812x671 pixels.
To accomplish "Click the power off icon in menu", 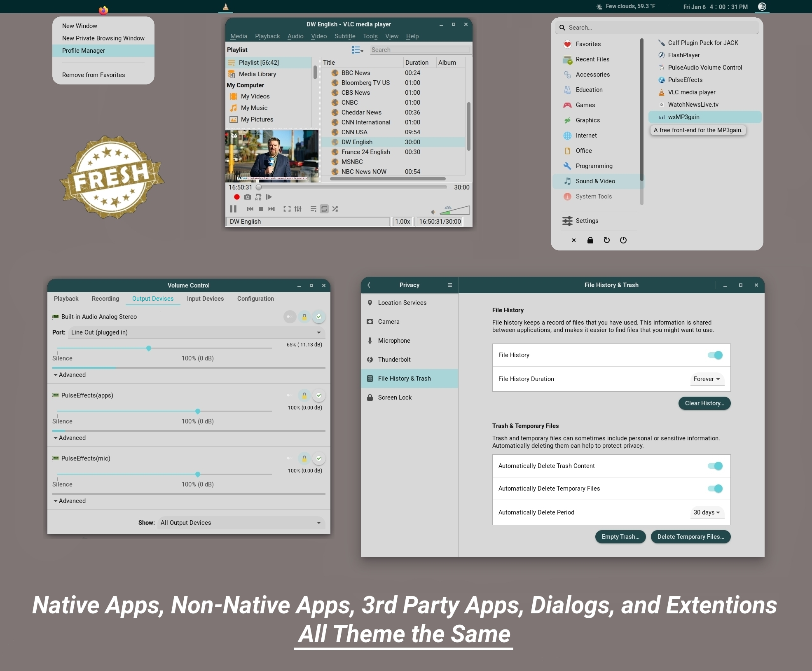I will click(x=623, y=240).
